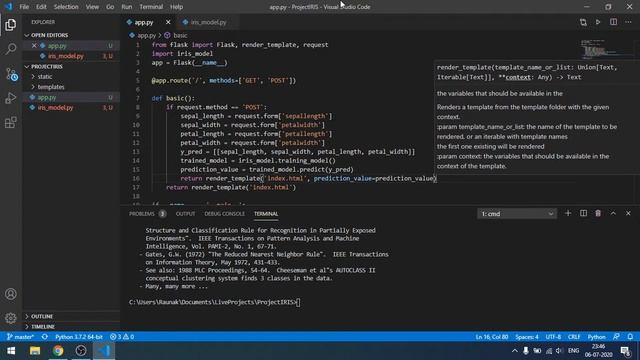Open the Terminal menu
This screenshot has width=640, height=360.
pos(151,7)
